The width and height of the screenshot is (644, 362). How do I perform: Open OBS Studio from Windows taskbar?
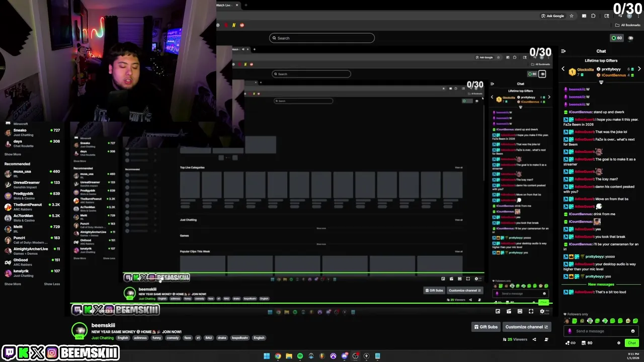[355, 356]
